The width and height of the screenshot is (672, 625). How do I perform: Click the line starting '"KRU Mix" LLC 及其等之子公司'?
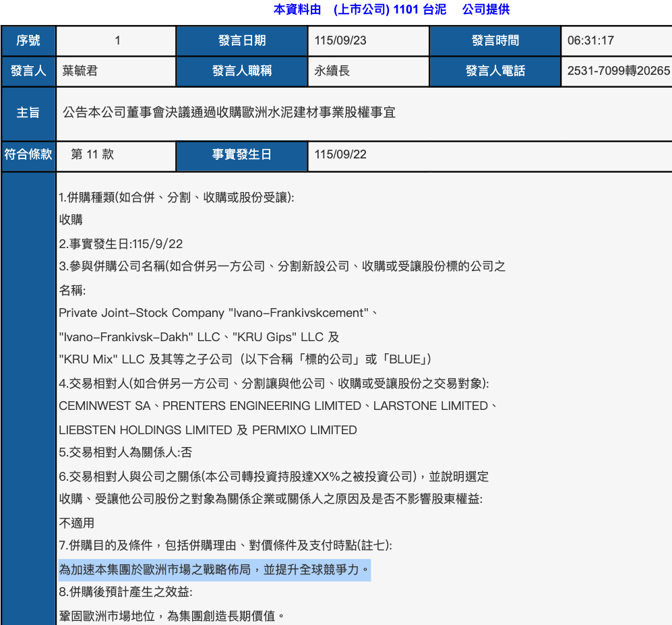pyautogui.click(x=245, y=359)
